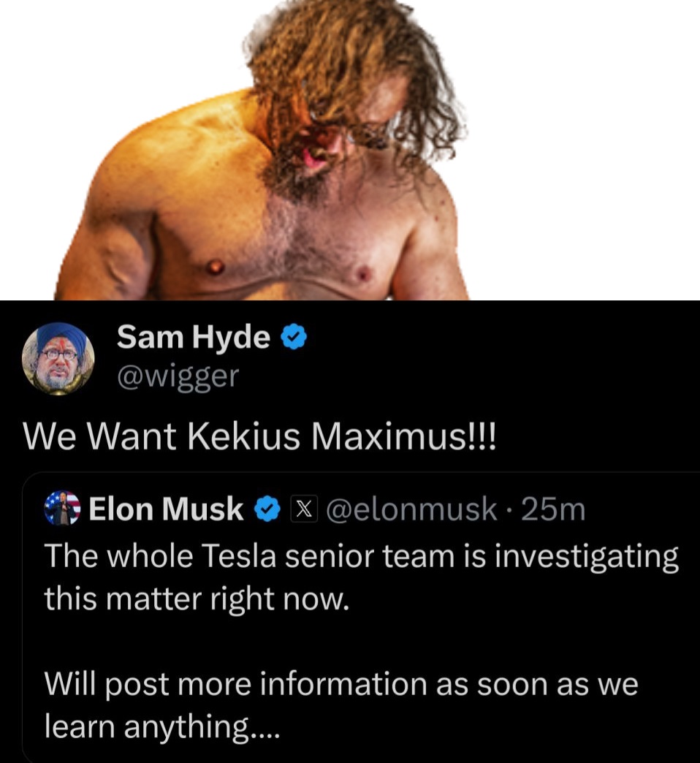Select the "We Want Kekius Maximus!!!" post text
Screen dimensions: 700x763
pyautogui.click(x=260, y=436)
